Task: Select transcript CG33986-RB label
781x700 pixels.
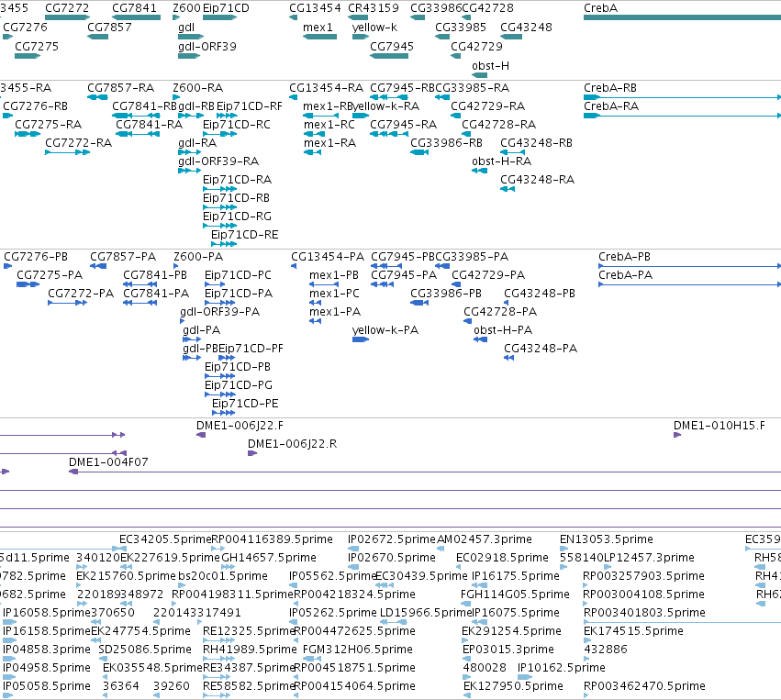Action: 446,143
